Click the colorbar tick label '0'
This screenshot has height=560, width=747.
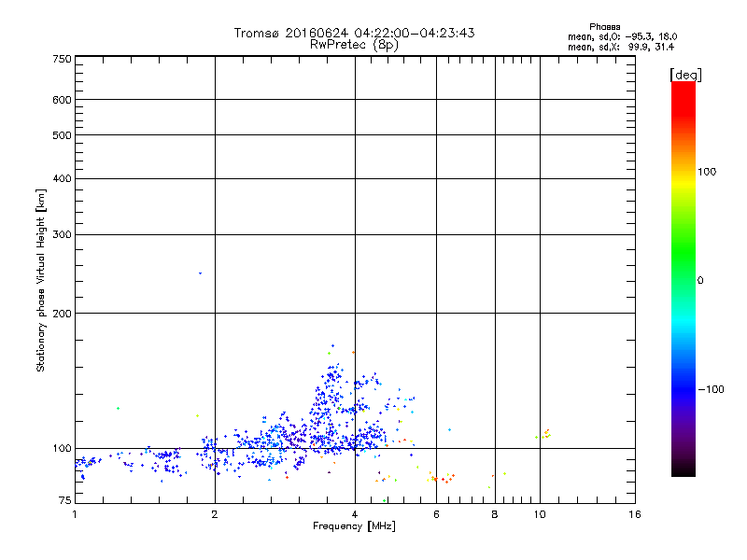pos(700,281)
